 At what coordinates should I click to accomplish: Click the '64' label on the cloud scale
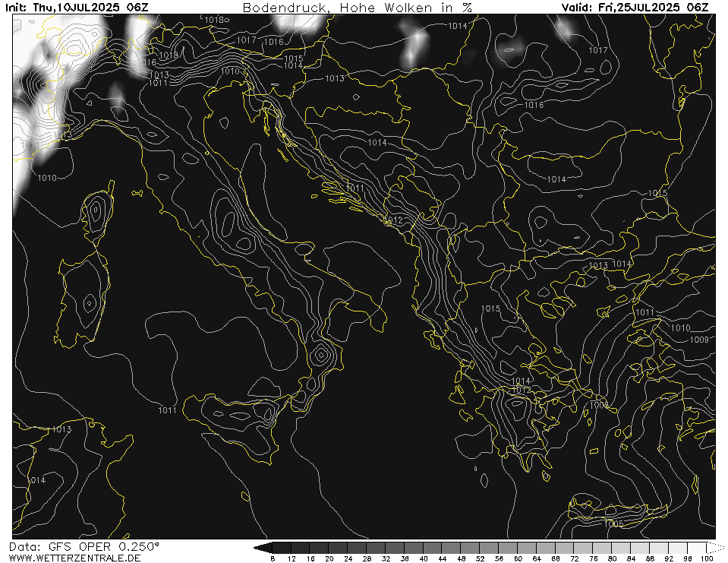tap(537, 558)
